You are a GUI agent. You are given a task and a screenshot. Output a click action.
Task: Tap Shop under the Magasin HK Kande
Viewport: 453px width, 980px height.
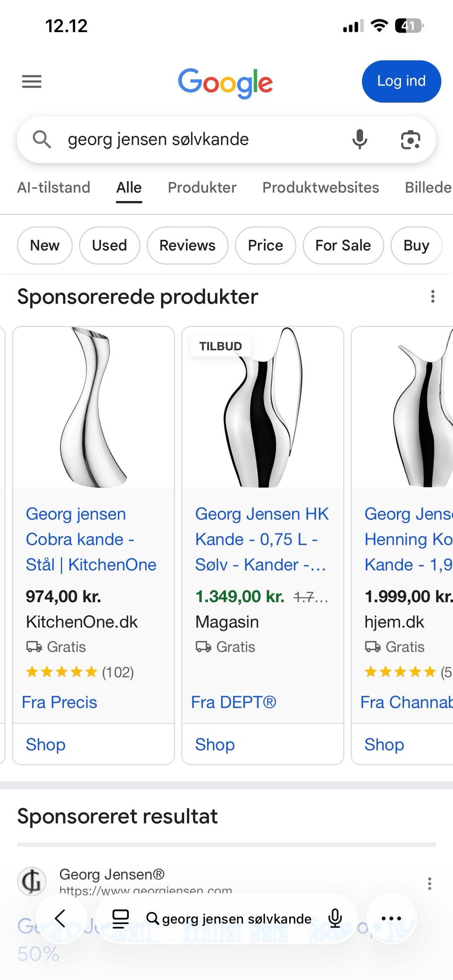(x=215, y=745)
